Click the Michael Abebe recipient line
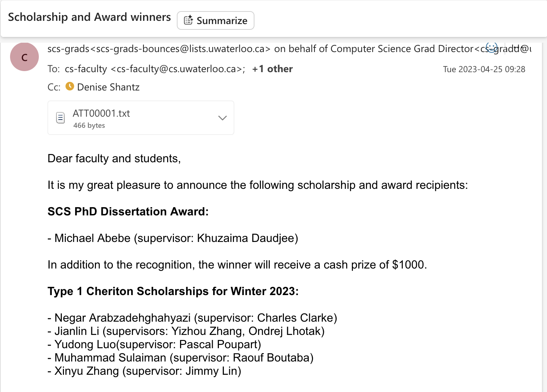The image size is (547, 392). (173, 238)
